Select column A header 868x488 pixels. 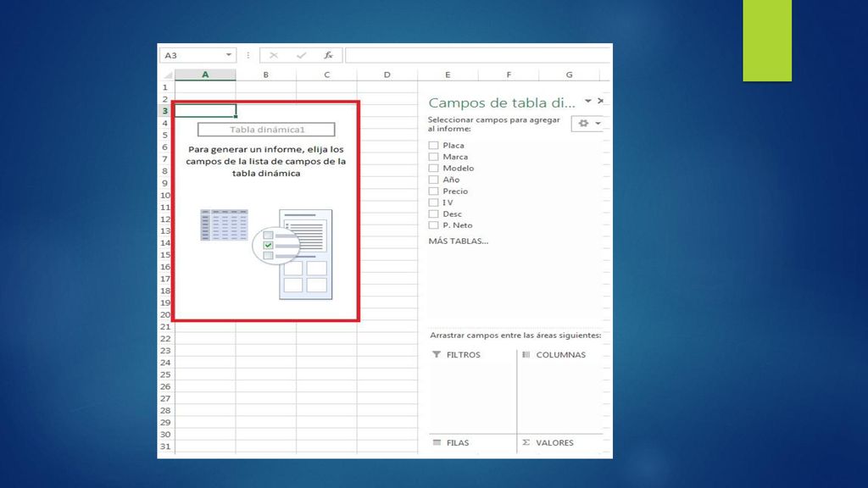205,75
